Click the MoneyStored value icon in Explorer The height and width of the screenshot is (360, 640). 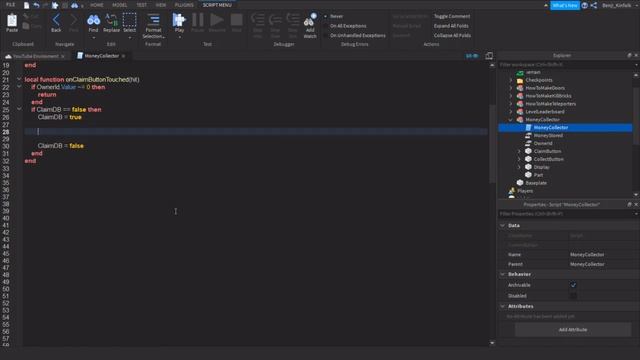[x=529, y=135]
